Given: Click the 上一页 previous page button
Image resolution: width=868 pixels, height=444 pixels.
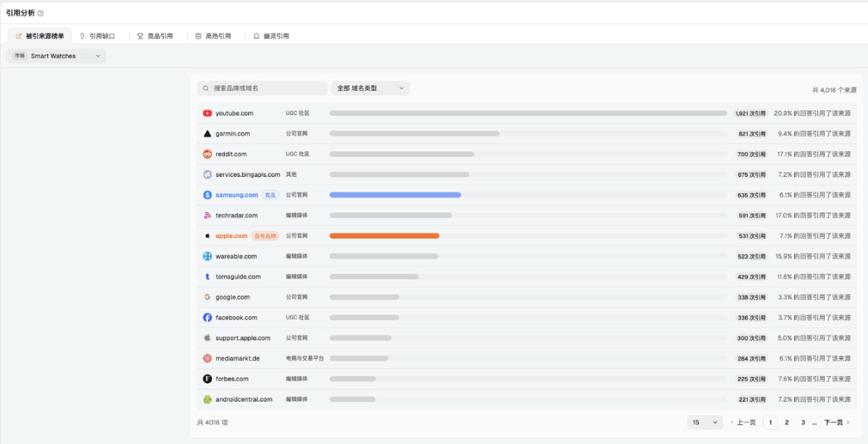Looking at the screenshot, I should (x=743, y=422).
